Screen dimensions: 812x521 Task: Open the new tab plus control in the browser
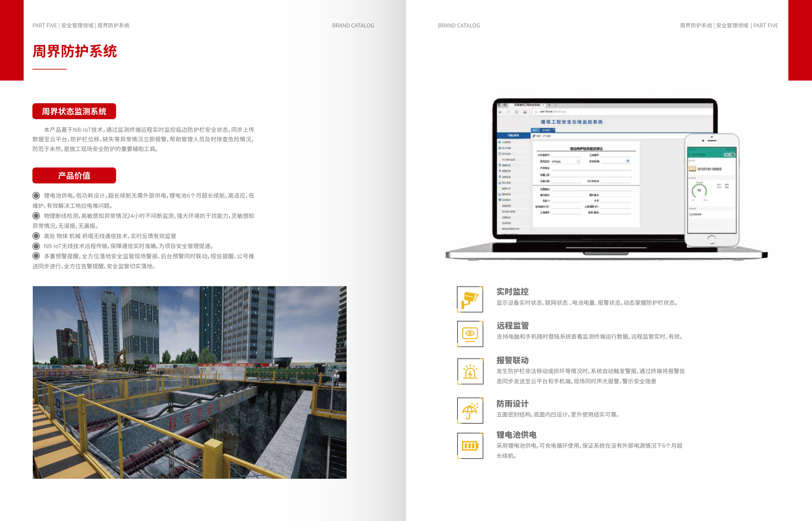click(549, 105)
